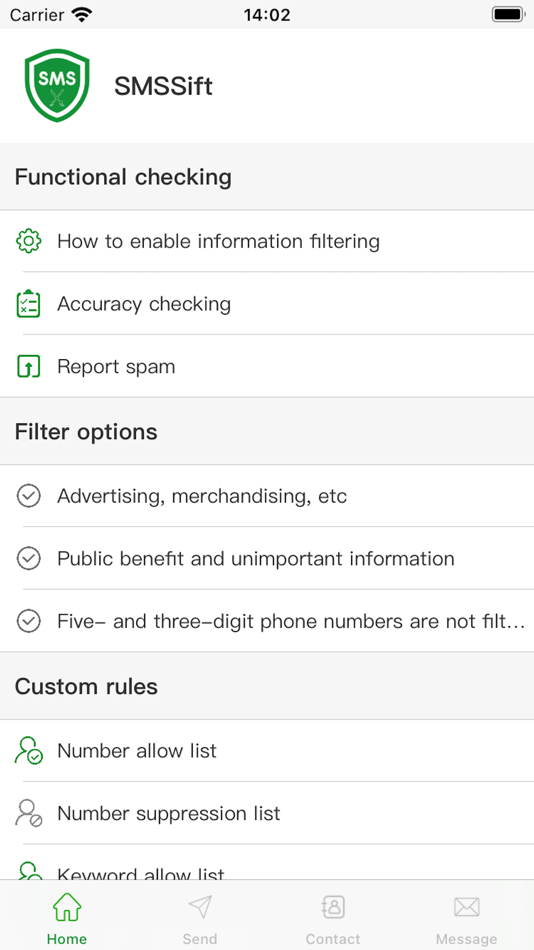The image size is (534, 950).
Task: Tap the Accuracy checking clipboard icon
Action: (x=28, y=304)
